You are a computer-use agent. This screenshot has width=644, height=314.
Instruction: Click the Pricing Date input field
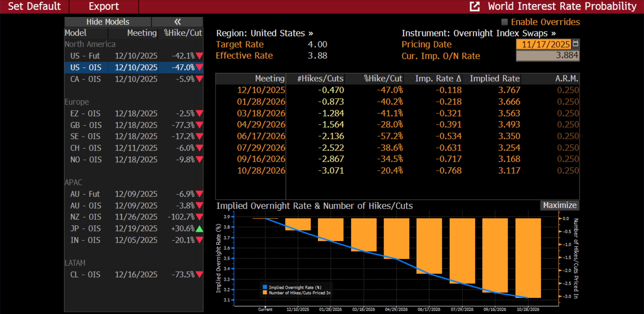click(543, 45)
